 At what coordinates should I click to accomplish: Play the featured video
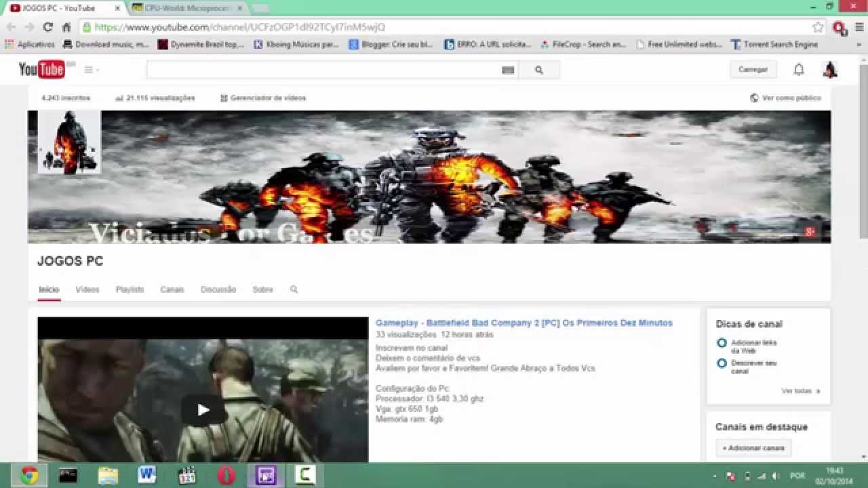coord(203,409)
